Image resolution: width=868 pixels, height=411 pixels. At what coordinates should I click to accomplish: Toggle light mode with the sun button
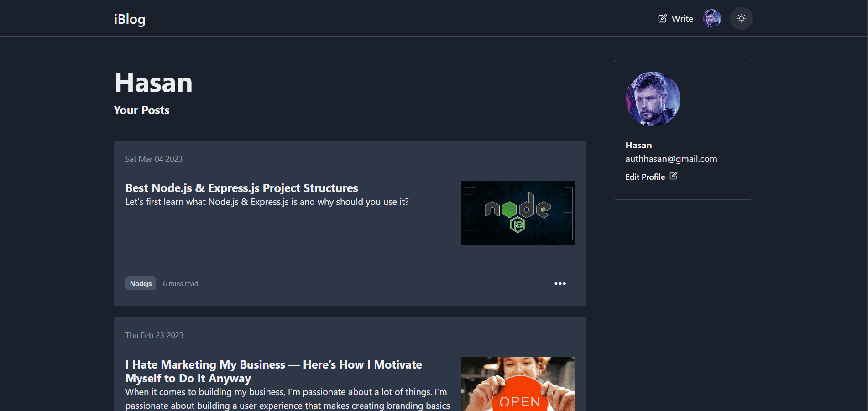tap(742, 18)
